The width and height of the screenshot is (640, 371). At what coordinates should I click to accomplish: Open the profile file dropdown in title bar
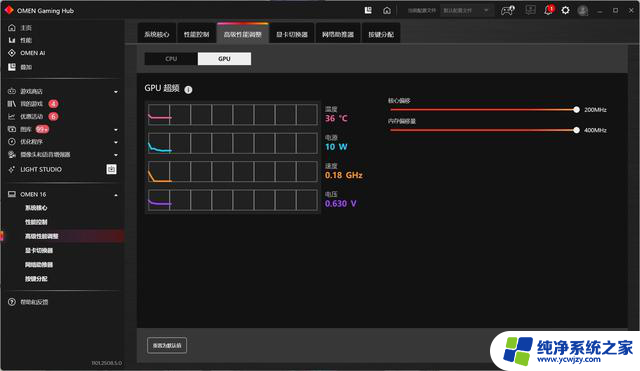point(466,10)
